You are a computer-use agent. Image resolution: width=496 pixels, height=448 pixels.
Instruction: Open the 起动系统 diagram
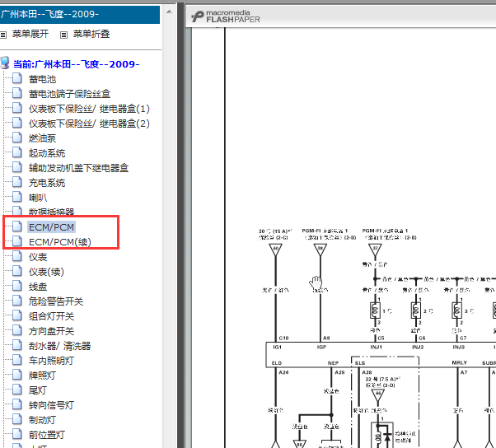tap(47, 153)
